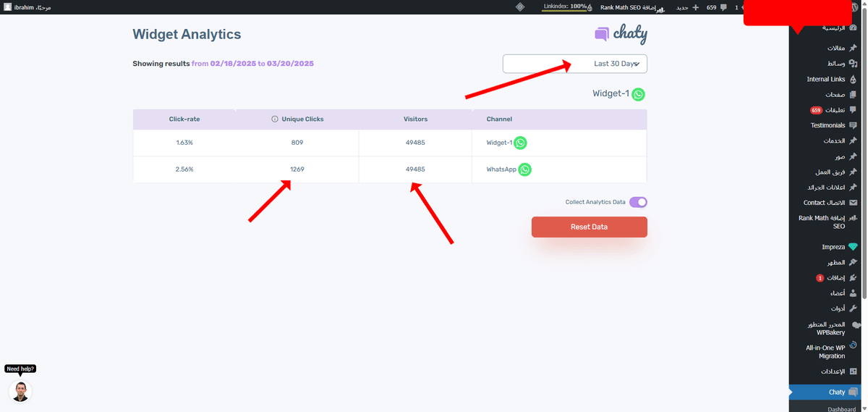The height and width of the screenshot is (412, 868).
Task: Click صفحات pages sidebar icon
Action: point(854,94)
